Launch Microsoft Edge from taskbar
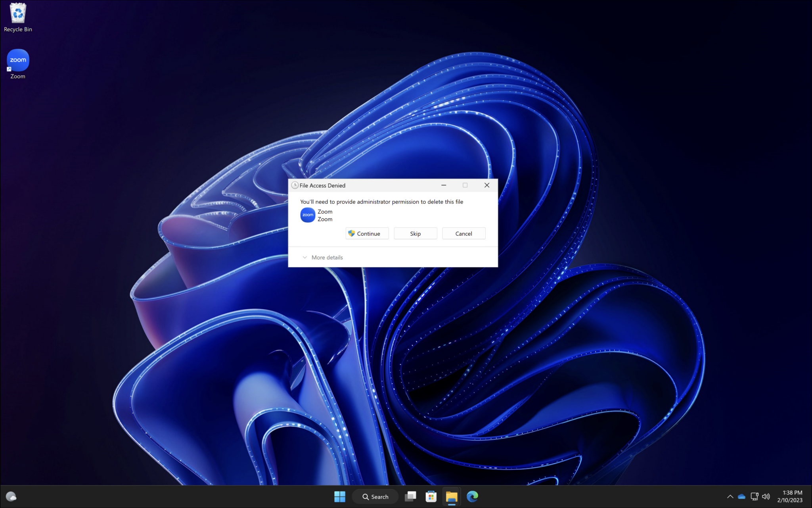Screen dimensions: 812x508 pos(472,496)
